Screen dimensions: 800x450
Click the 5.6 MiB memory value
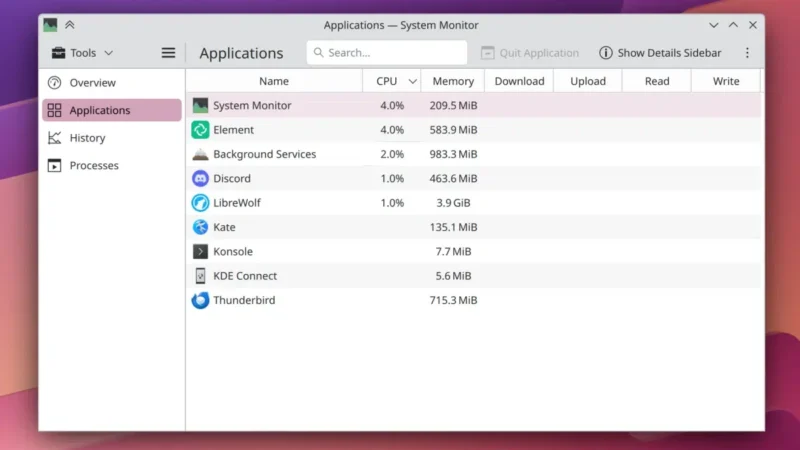[453, 276]
